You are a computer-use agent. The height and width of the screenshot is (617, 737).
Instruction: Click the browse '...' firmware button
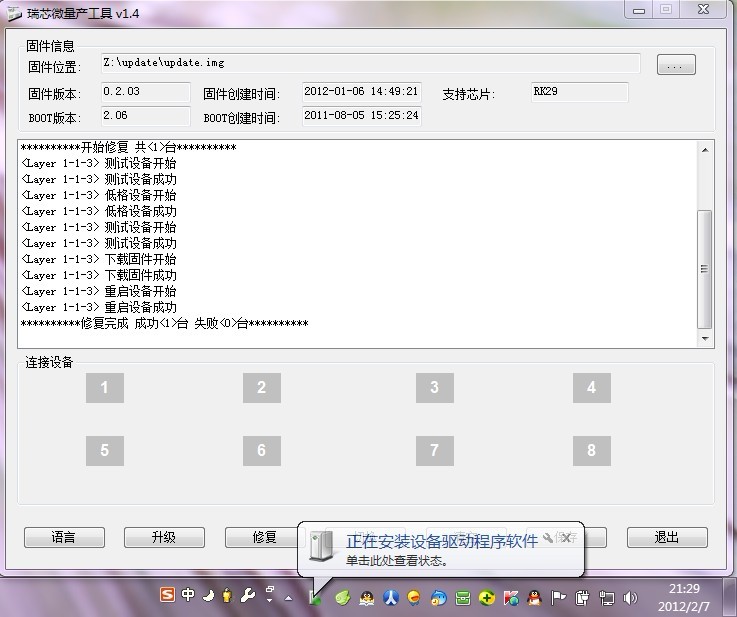(676, 65)
